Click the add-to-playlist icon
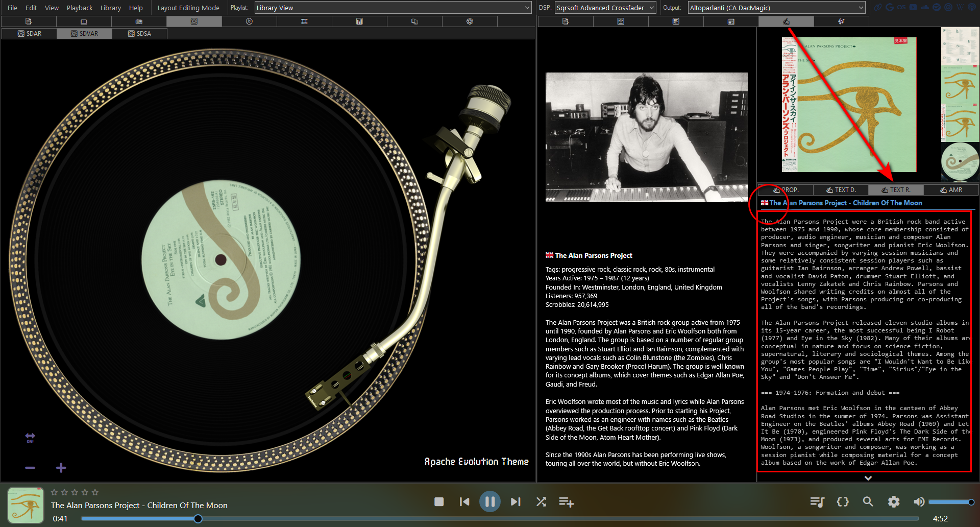The image size is (980, 527). click(x=566, y=502)
